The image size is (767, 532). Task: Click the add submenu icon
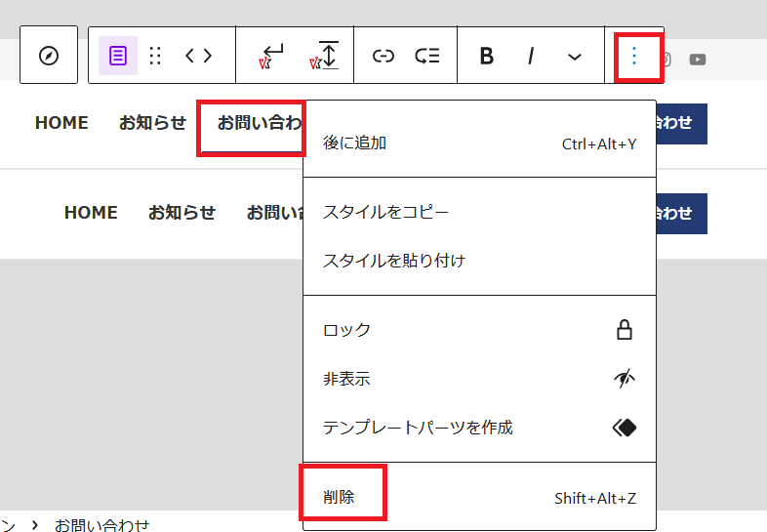427,56
